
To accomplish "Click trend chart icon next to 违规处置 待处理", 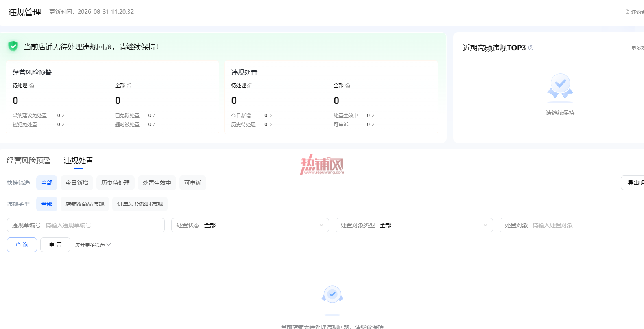I will [250, 85].
